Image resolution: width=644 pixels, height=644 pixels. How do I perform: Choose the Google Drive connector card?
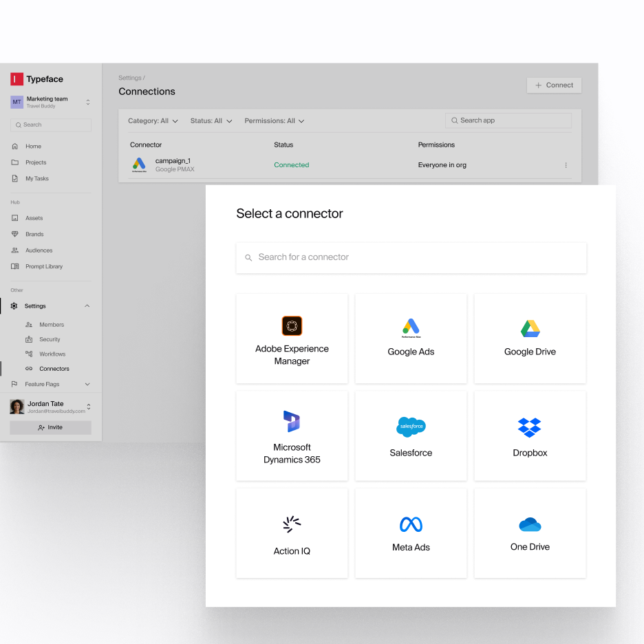coord(530,339)
